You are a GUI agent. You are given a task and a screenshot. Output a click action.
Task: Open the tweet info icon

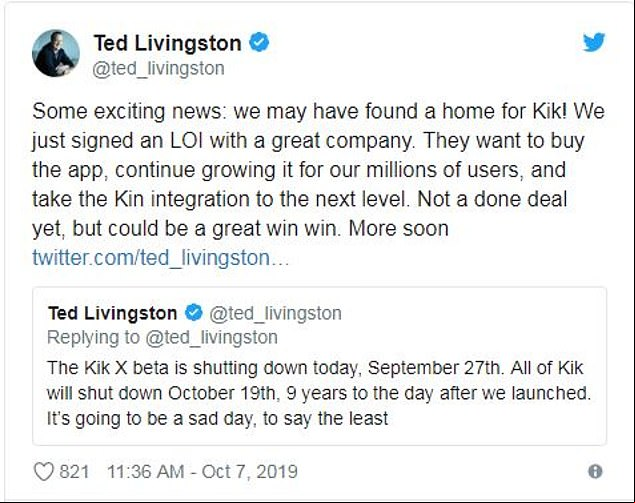595,471
